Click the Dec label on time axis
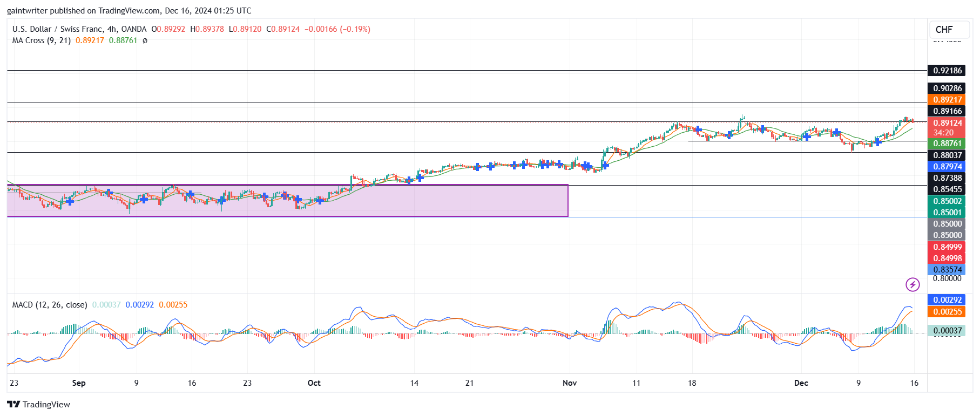The image size is (980, 416). pos(801,383)
